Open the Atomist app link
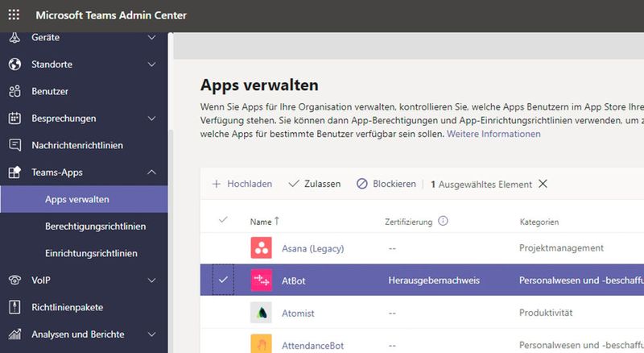644x353 pixels. (298, 313)
